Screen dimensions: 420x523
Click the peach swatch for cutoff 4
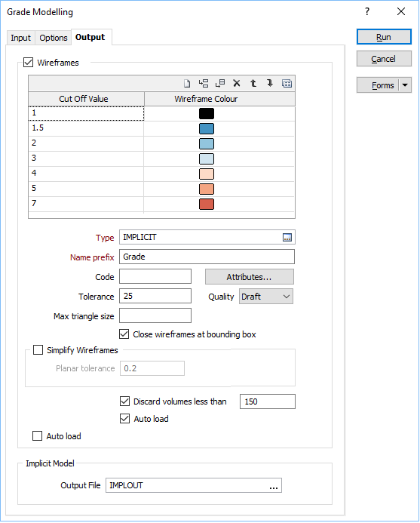207,174
